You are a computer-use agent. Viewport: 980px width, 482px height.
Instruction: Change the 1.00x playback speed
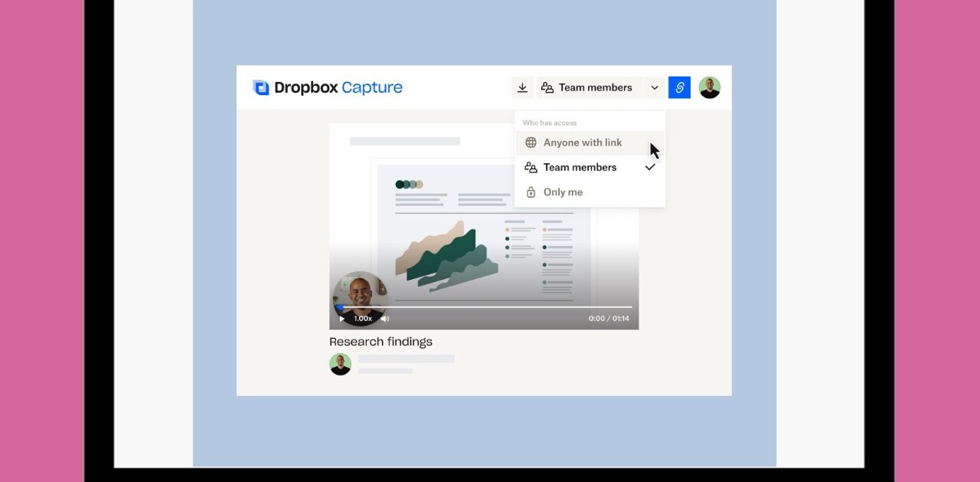pos(363,319)
